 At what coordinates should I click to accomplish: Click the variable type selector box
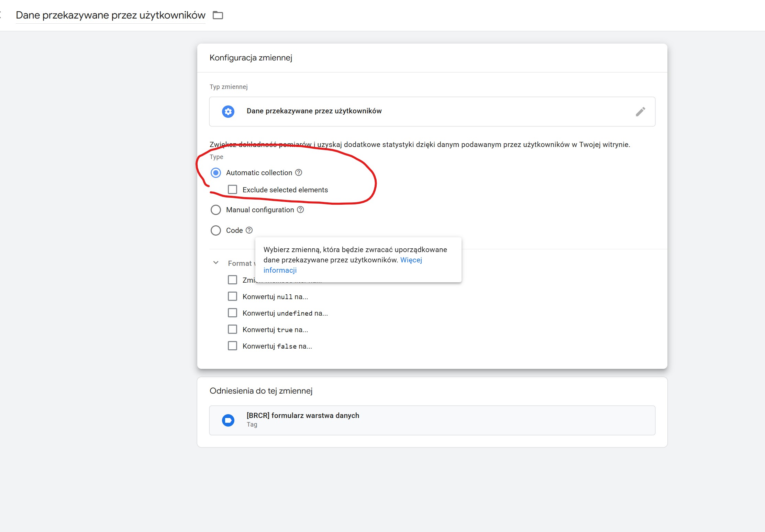pos(432,111)
